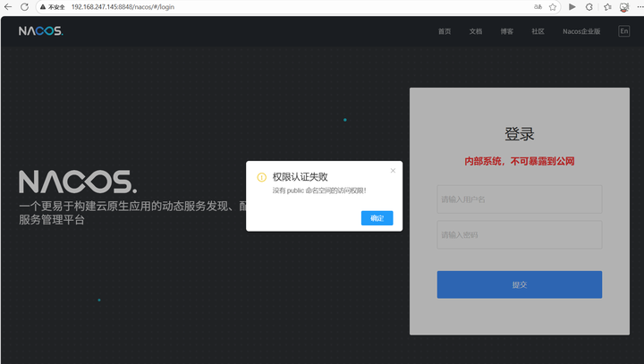Click the large NACOS banner logo

78,182
